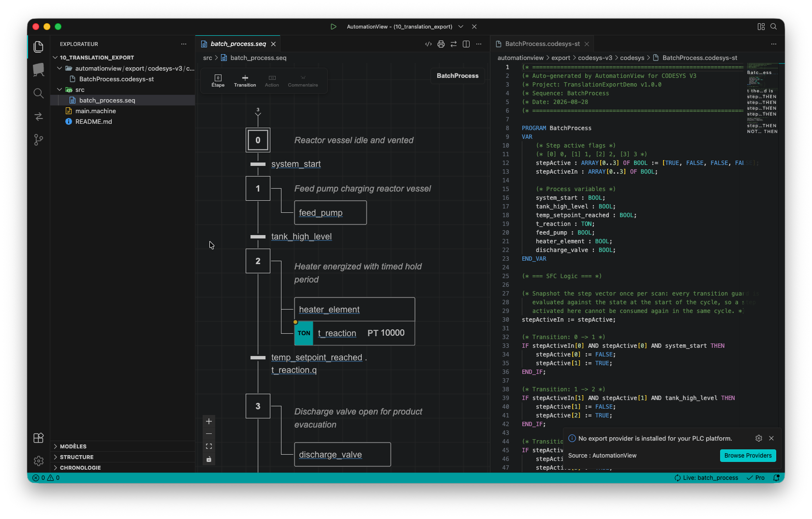Toggle the diagram lock button
Viewport: 812px width, 519px height.
(x=209, y=459)
